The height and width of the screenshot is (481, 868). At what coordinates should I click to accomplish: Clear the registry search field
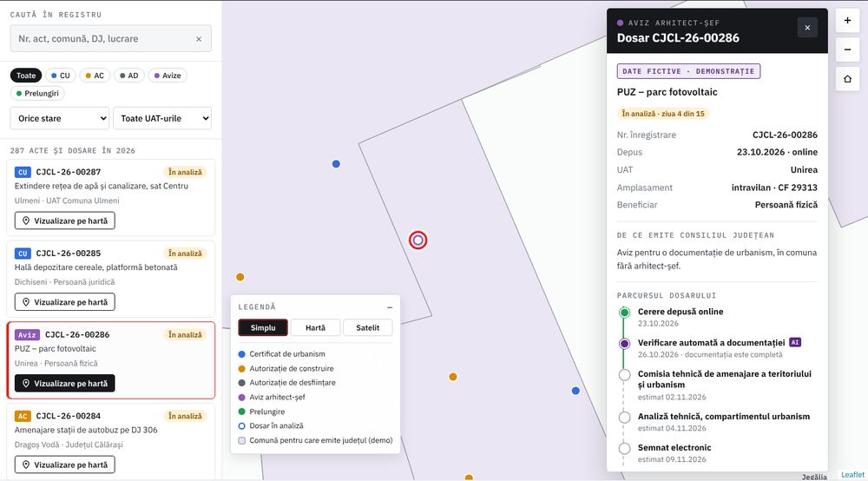coord(199,39)
